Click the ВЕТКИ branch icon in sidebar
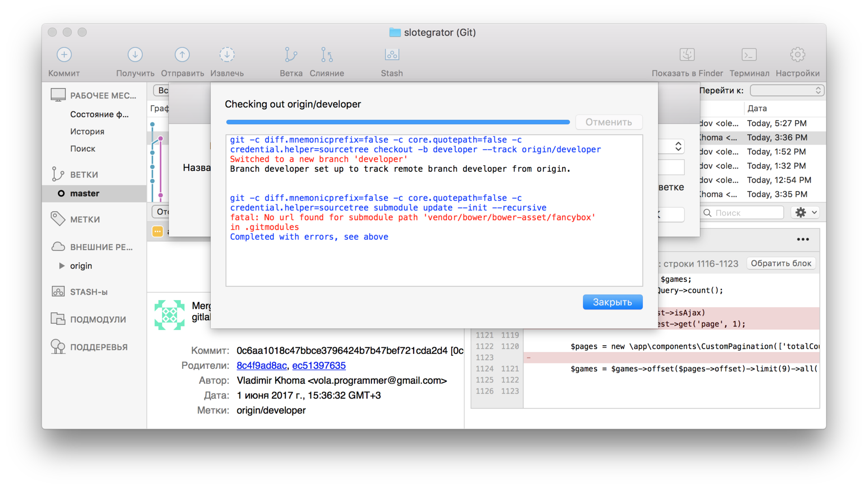This screenshot has width=868, height=489. [58, 174]
